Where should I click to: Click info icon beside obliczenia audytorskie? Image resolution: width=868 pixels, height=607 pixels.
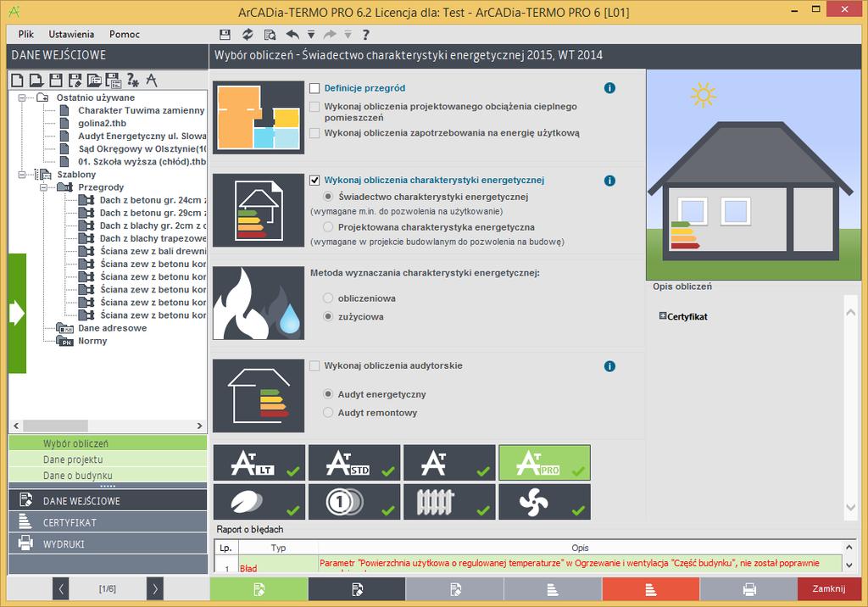pyautogui.click(x=609, y=366)
